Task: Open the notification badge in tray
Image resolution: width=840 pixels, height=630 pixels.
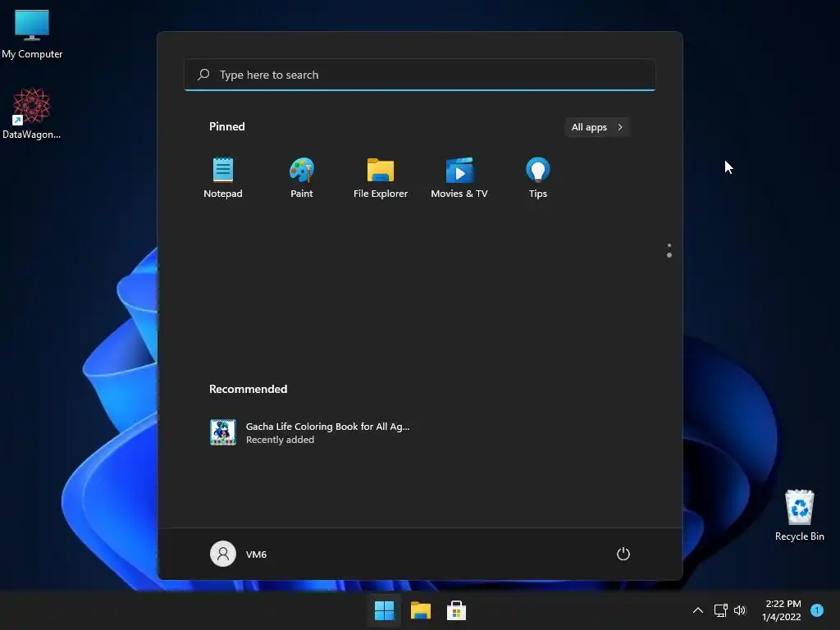Action: [x=817, y=610]
